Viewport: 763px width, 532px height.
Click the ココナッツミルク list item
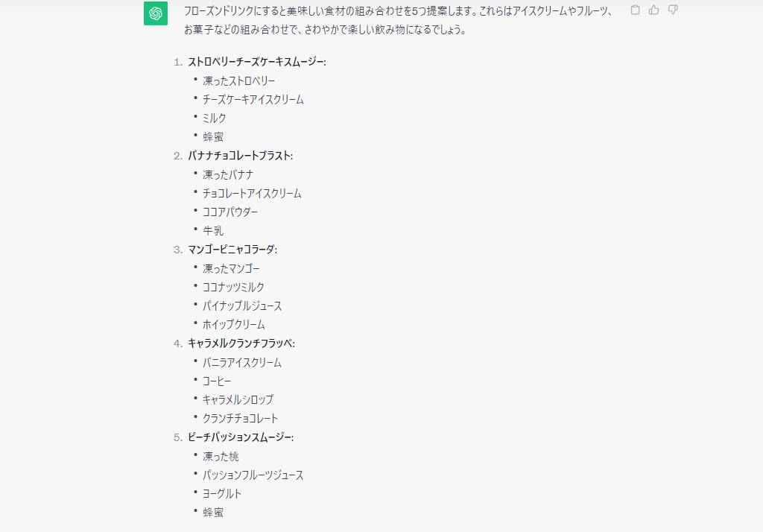[x=233, y=287]
